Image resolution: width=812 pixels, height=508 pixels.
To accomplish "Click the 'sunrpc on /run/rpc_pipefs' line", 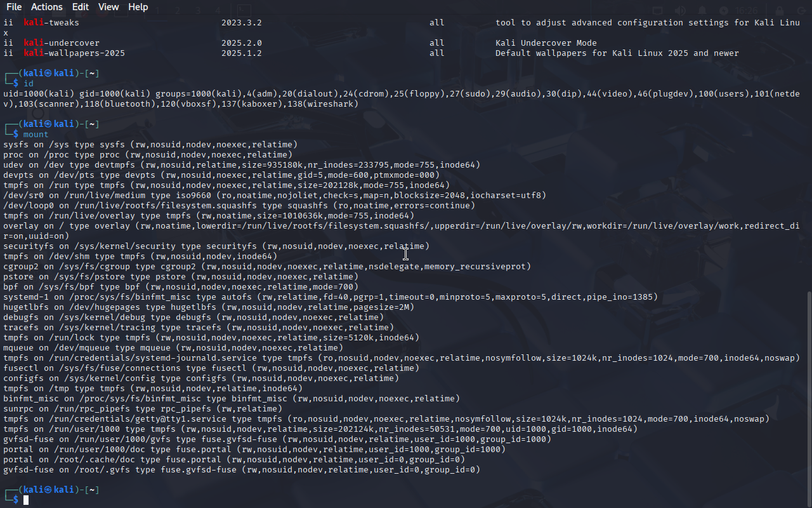I will (143, 408).
